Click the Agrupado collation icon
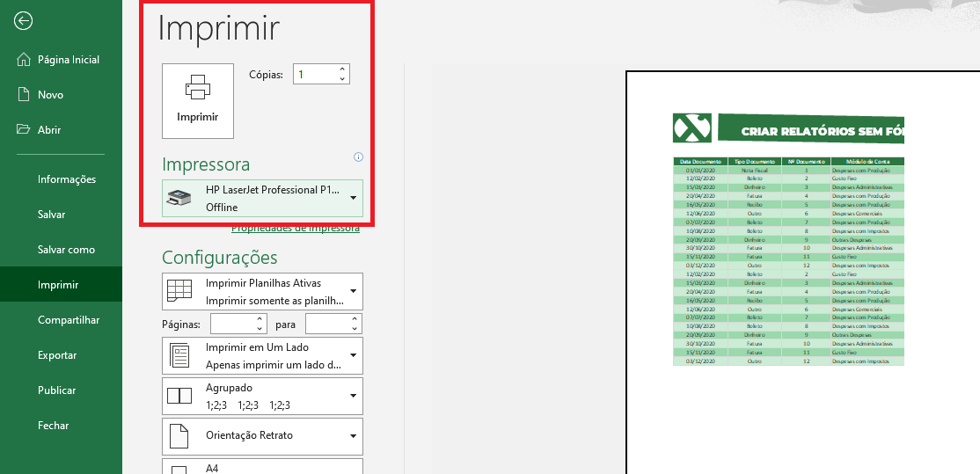The height and width of the screenshot is (474, 980). pyautogui.click(x=179, y=396)
